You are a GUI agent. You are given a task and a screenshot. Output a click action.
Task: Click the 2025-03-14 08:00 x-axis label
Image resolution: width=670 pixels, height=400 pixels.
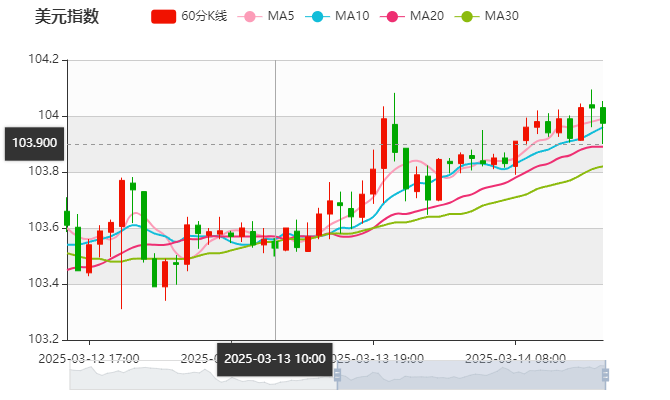click(x=517, y=357)
